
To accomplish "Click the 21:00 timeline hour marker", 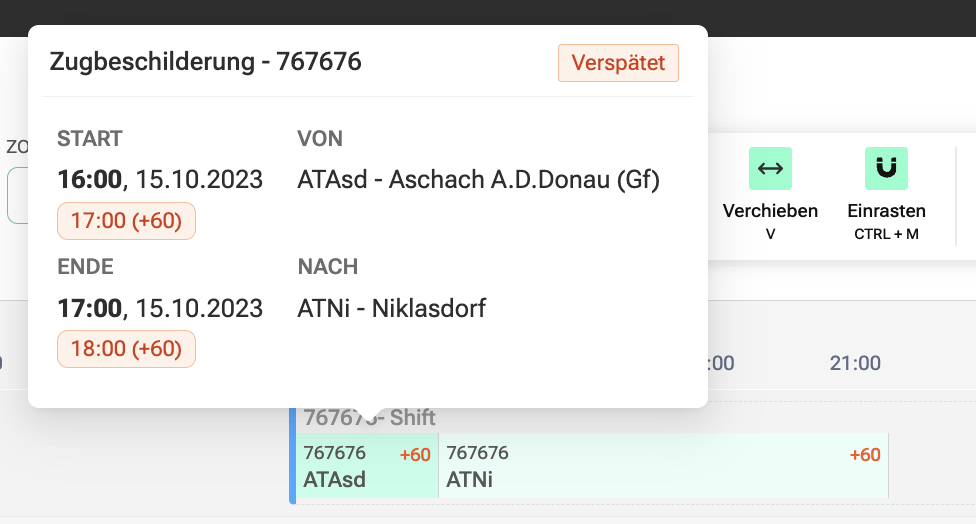I will (855, 363).
